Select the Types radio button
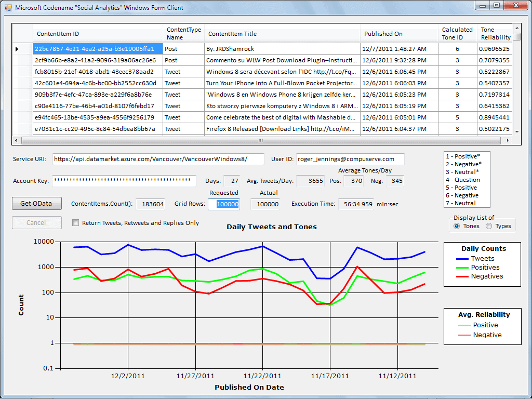Screen dimensions: 532x399 tap(489, 227)
